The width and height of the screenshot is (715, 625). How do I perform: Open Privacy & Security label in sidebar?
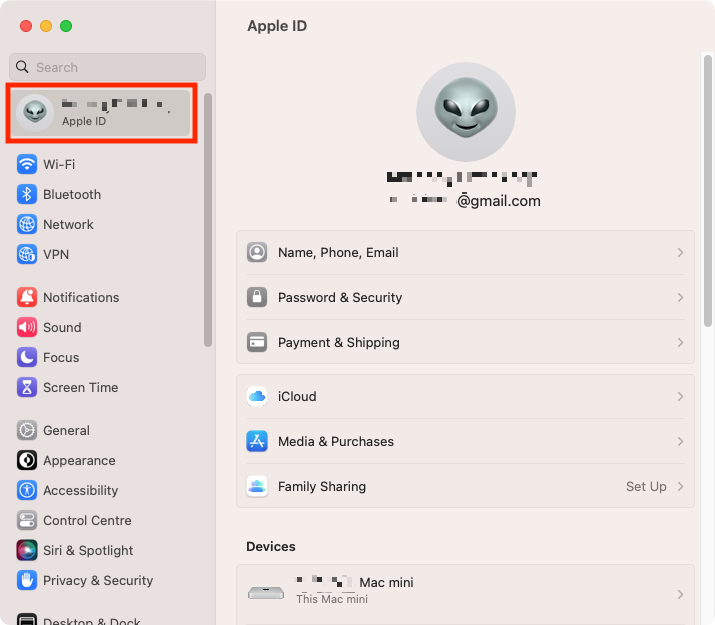coord(98,581)
